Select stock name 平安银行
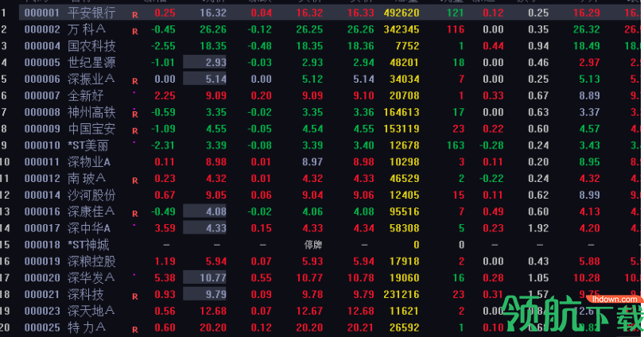The height and width of the screenshot is (337, 644). point(91,13)
